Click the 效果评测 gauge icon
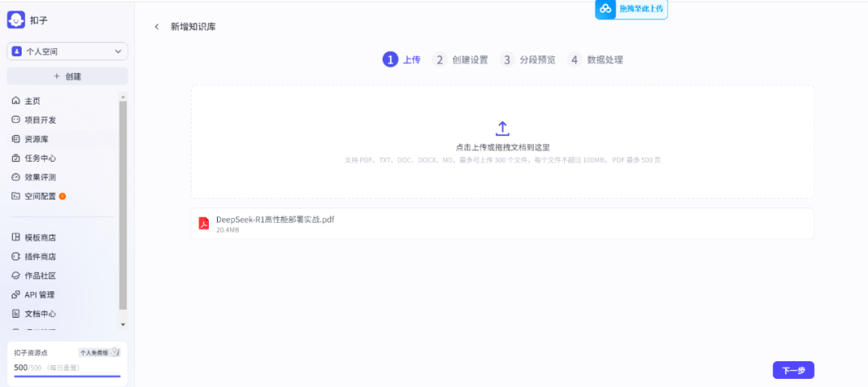This screenshot has height=387, width=868. click(15, 177)
